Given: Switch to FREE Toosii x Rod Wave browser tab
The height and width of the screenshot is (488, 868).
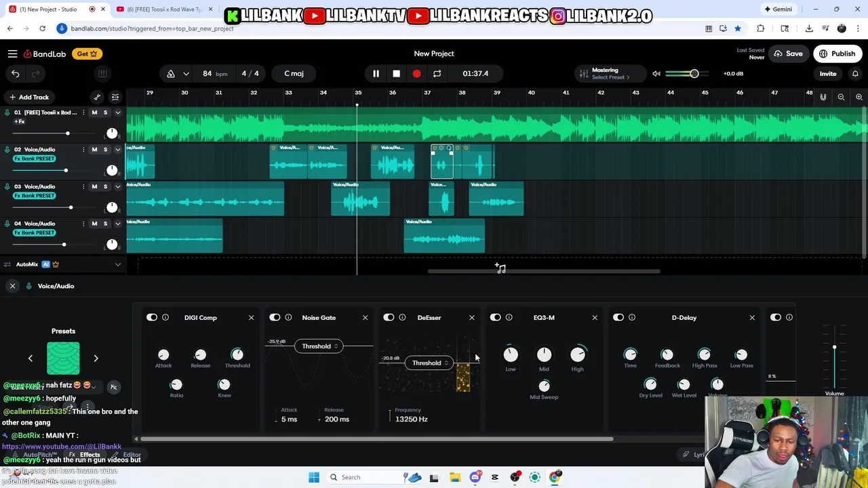Looking at the screenshot, I should pos(164,9).
